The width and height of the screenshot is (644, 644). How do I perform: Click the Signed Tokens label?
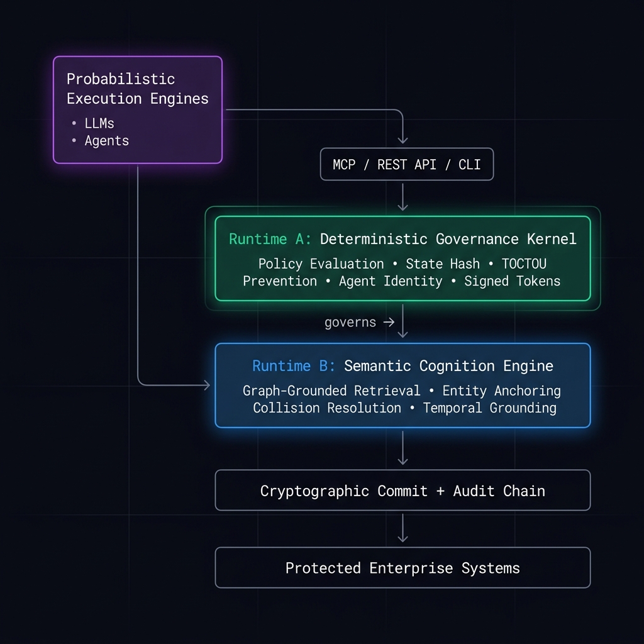tap(512, 281)
